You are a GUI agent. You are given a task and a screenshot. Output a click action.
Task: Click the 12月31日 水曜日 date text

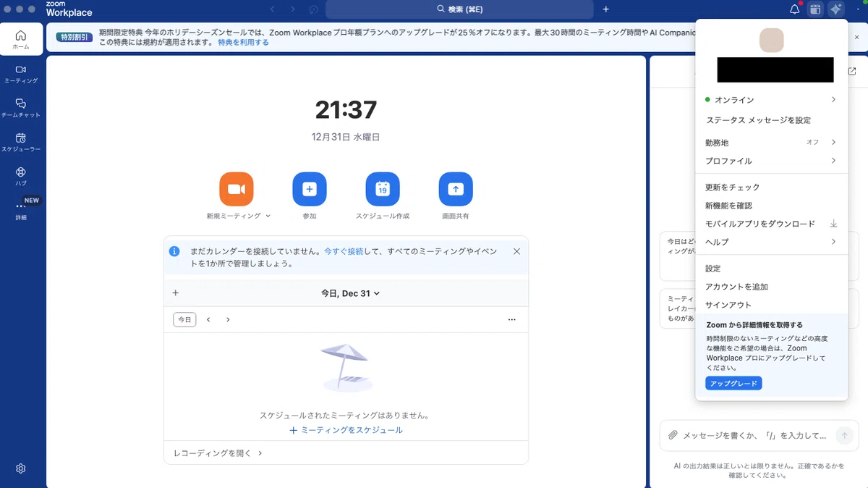pos(346,137)
